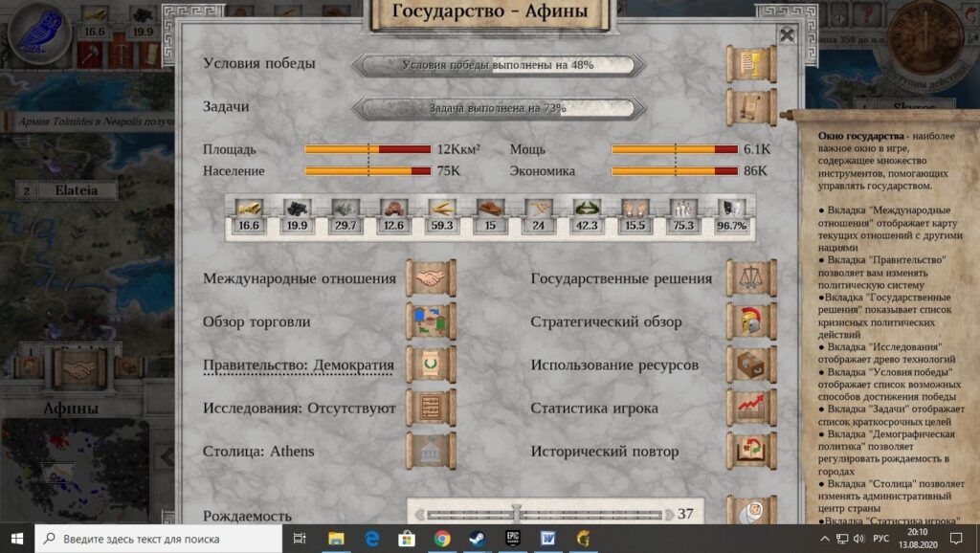Close the Государство window

[x=787, y=35]
